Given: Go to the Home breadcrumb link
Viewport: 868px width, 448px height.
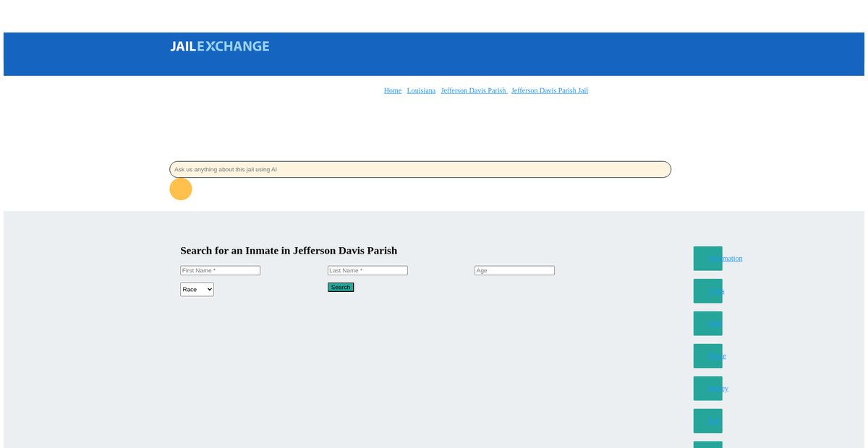Looking at the screenshot, I should tap(393, 90).
